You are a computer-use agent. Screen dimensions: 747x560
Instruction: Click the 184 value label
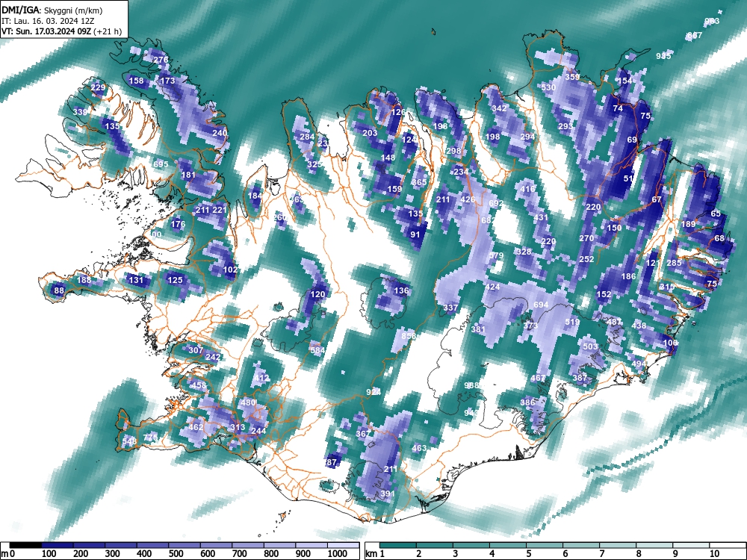coord(255,196)
